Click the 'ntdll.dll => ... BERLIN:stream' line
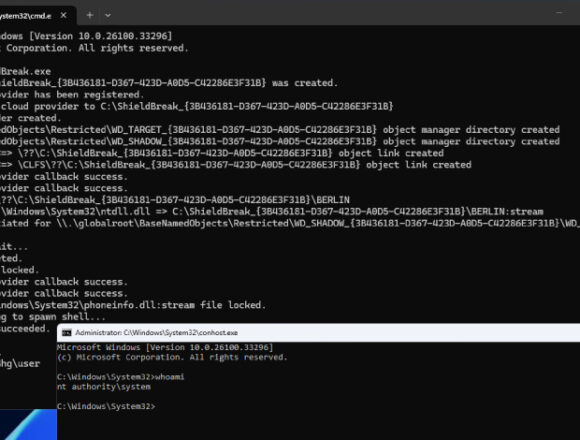 click(x=272, y=211)
